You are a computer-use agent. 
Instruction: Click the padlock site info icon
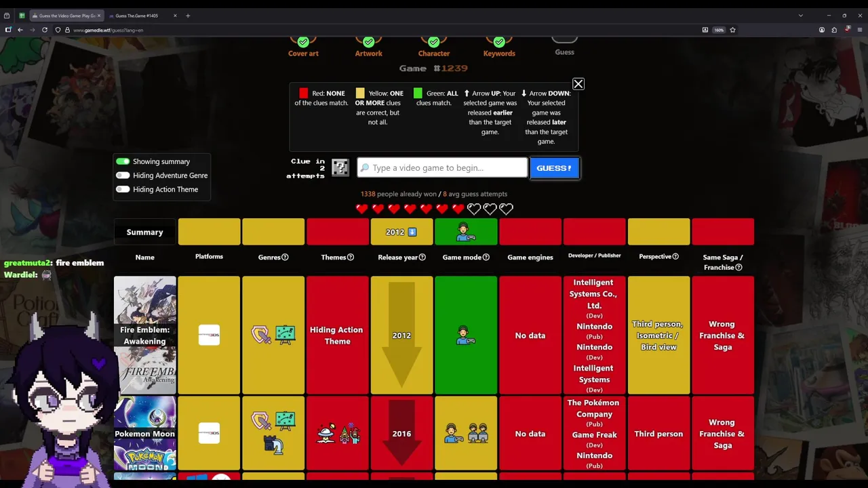click(x=67, y=30)
